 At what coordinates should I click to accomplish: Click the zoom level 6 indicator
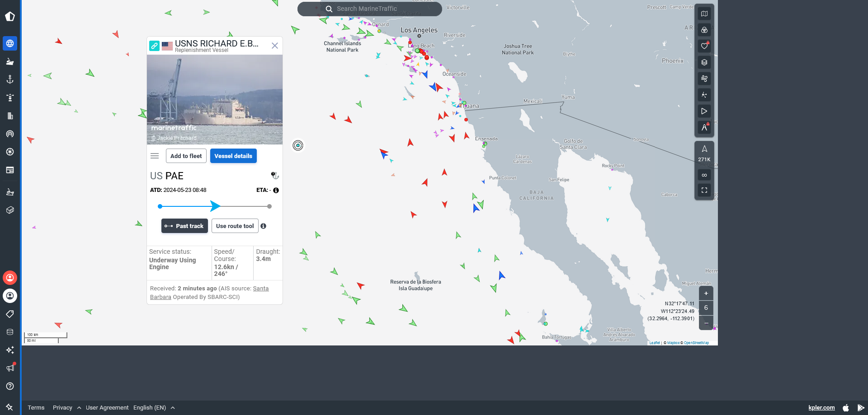coord(706,308)
